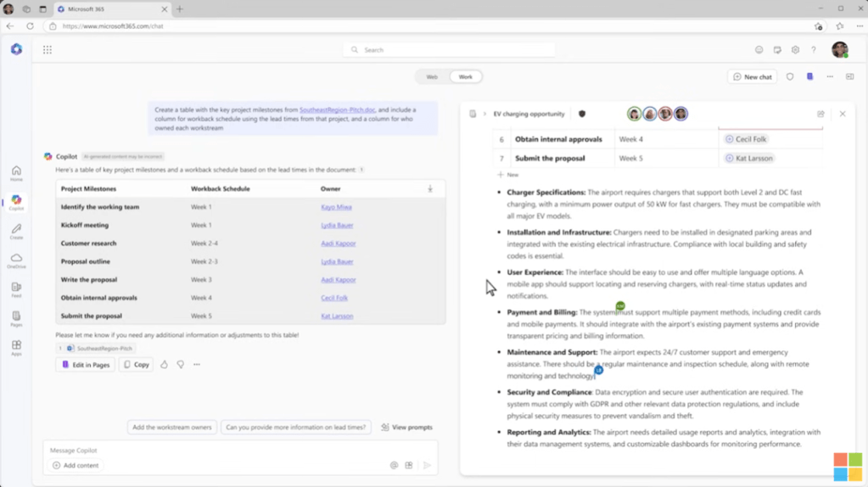Go to Home in the left sidebar
The height and width of the screenshot is (487, 868).
click(16, 173)
